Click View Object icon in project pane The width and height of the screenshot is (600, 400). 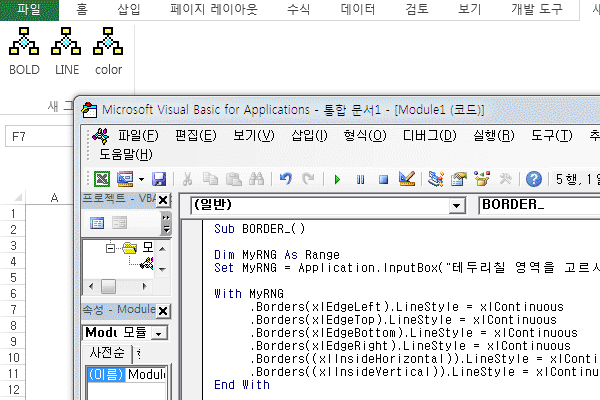pos(119,223)
